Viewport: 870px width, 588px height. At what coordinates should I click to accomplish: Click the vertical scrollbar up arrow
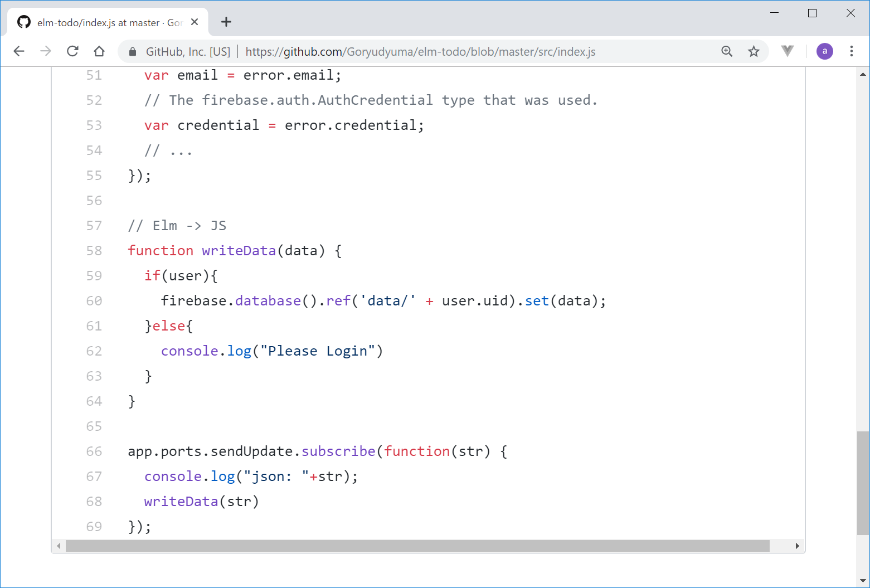[863, 74]
